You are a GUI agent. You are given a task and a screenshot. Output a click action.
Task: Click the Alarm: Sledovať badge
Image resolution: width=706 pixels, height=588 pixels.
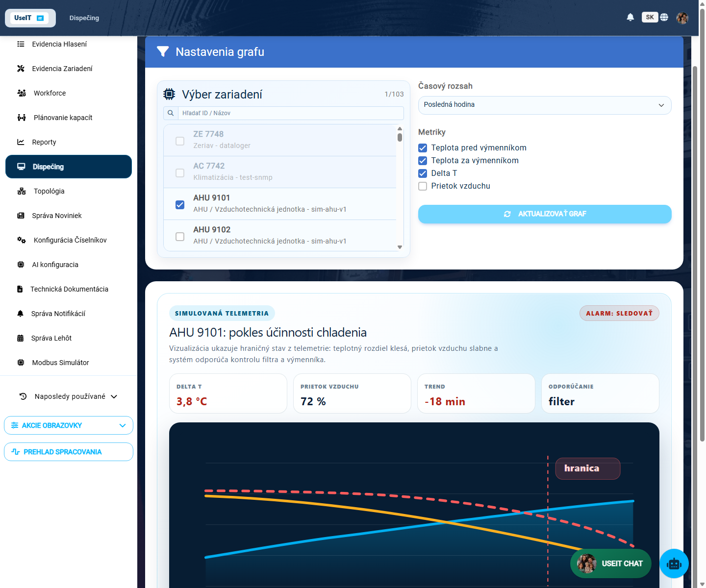pos(619,313)
